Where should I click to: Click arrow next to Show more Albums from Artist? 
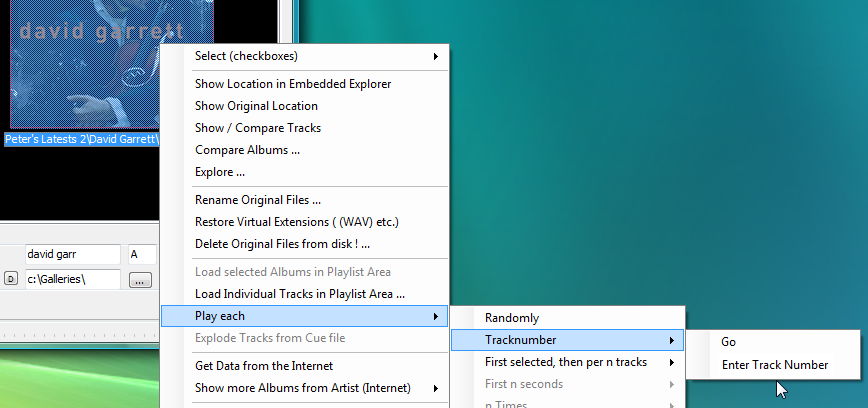point(436,389)
